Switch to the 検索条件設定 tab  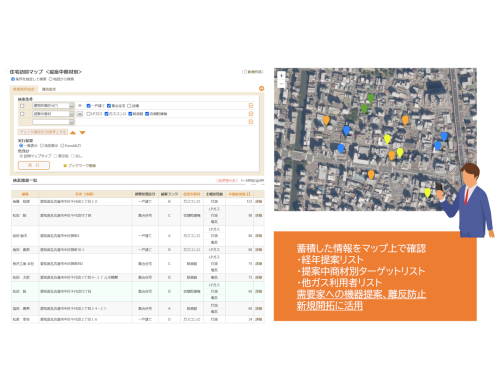23,89
